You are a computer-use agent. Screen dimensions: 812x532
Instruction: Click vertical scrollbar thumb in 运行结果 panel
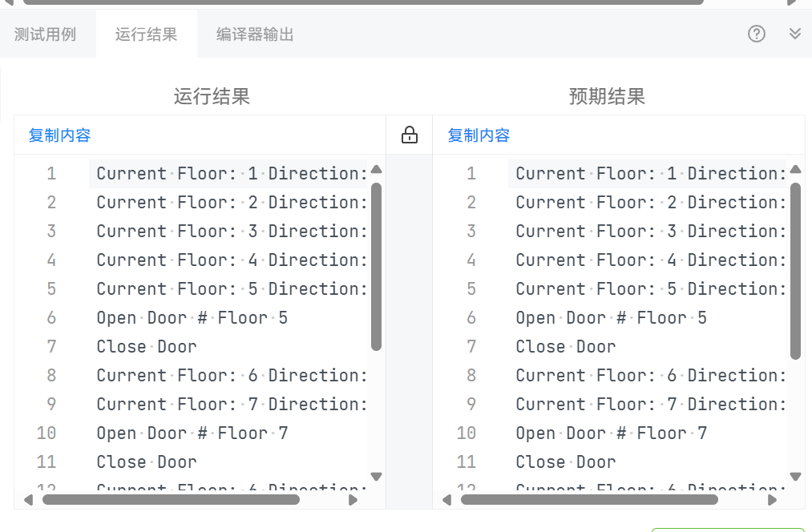[376, 264]
